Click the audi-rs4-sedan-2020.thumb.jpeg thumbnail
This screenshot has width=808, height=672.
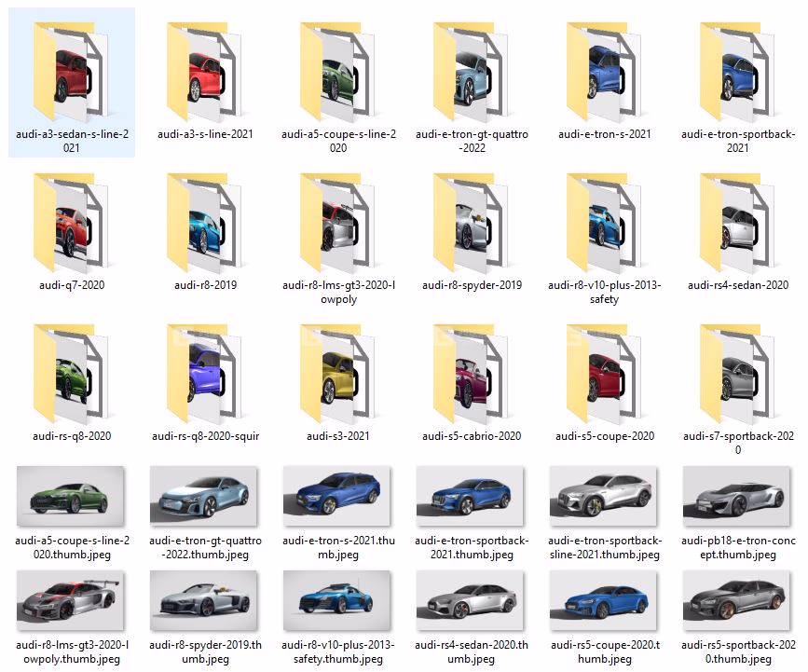point(471,600)
